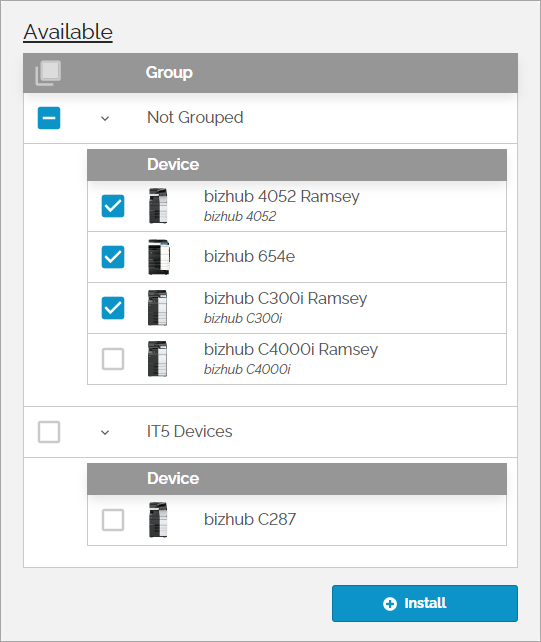Click the bizhub C300i Ramsey printer image
Image resolution: width=541 pixels, height=642 pixels.
tap(158, 308)
